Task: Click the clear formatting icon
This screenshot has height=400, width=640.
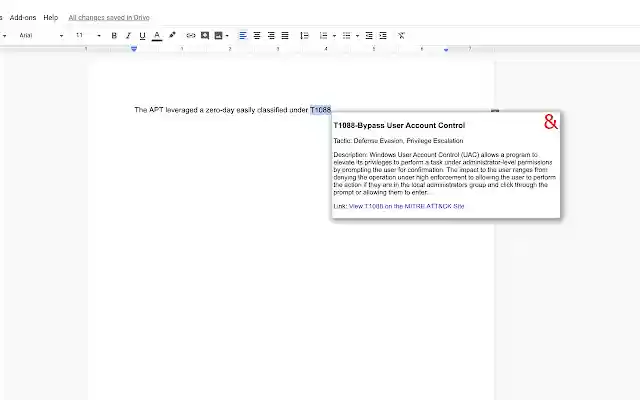Action: pos(401,36)
